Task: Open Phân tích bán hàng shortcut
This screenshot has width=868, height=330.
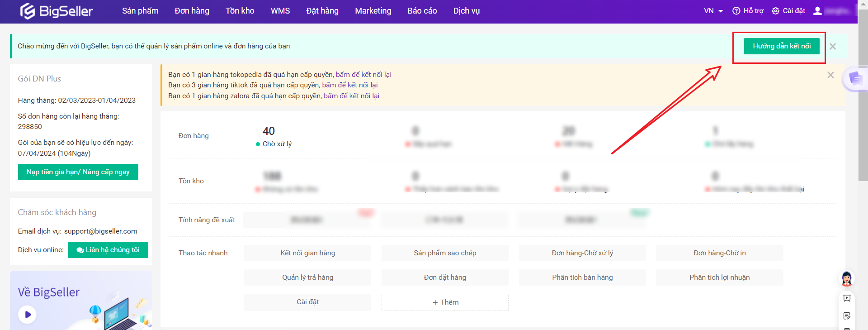Action: pos(582,277)
